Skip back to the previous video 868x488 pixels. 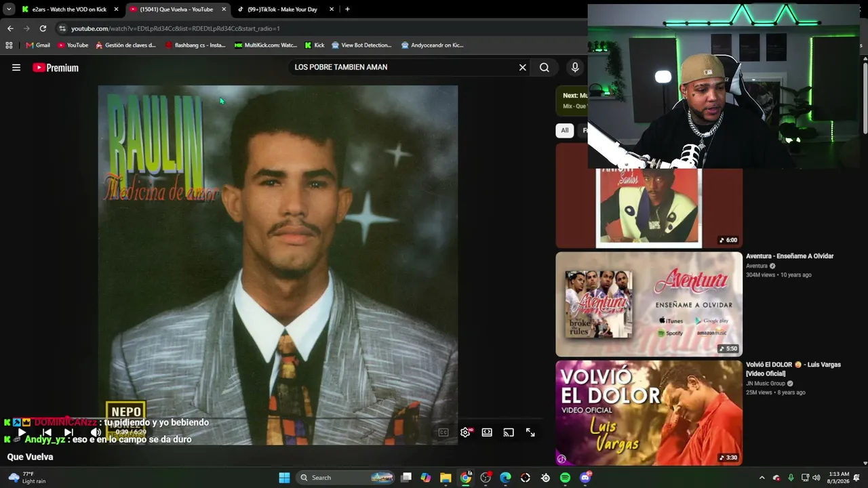click(47, 432)
